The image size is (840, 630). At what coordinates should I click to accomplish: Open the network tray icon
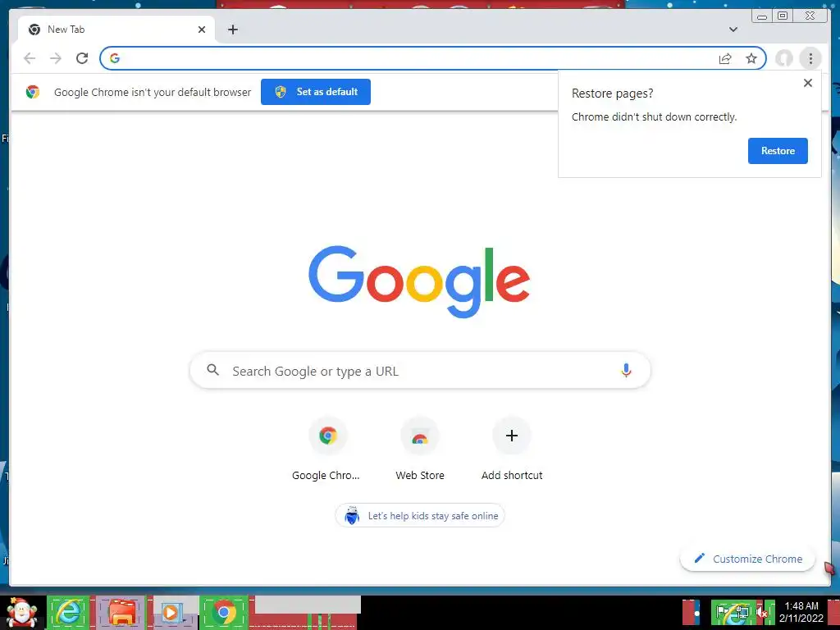pyautogui.click(x=741, y=614)
